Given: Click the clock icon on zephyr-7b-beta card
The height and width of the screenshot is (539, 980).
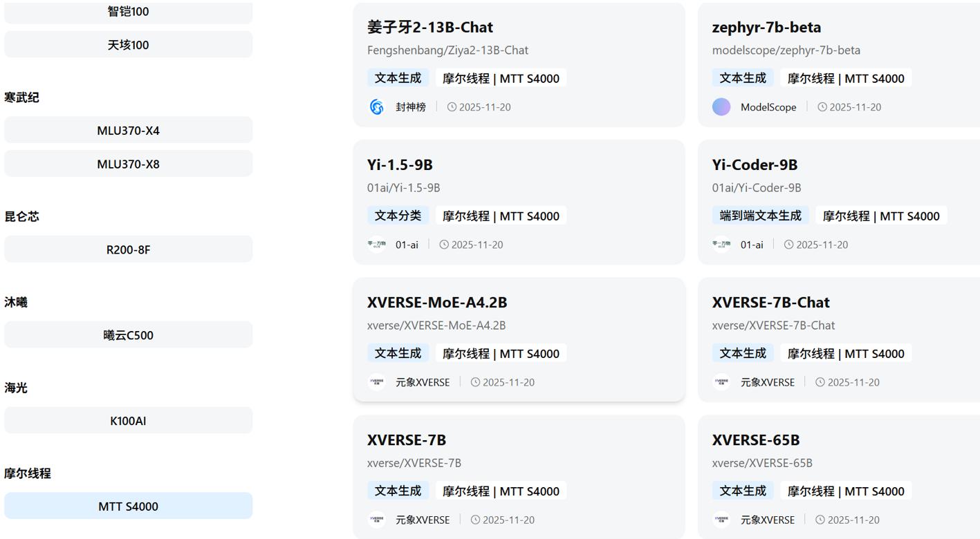Looking at the screenshot, I should click(x=822, y=107).
